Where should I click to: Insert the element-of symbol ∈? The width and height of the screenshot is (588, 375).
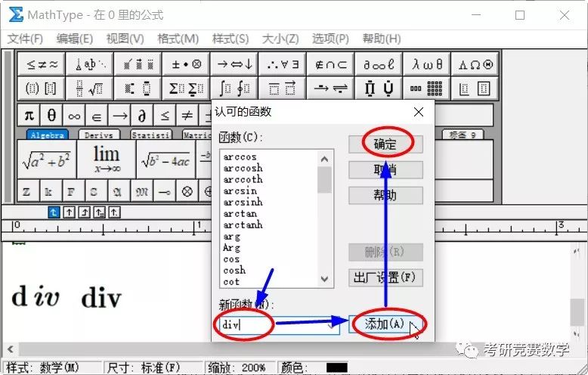[97, 116]
